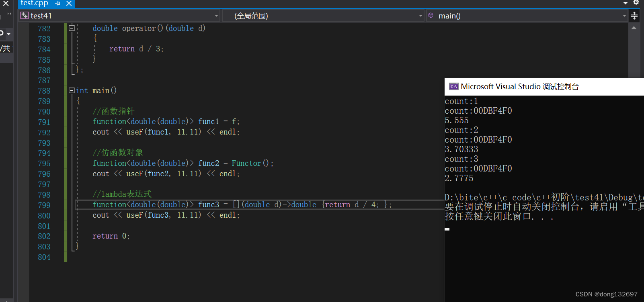
Task: Click line number 788
Action: click(x=44, y=91)
